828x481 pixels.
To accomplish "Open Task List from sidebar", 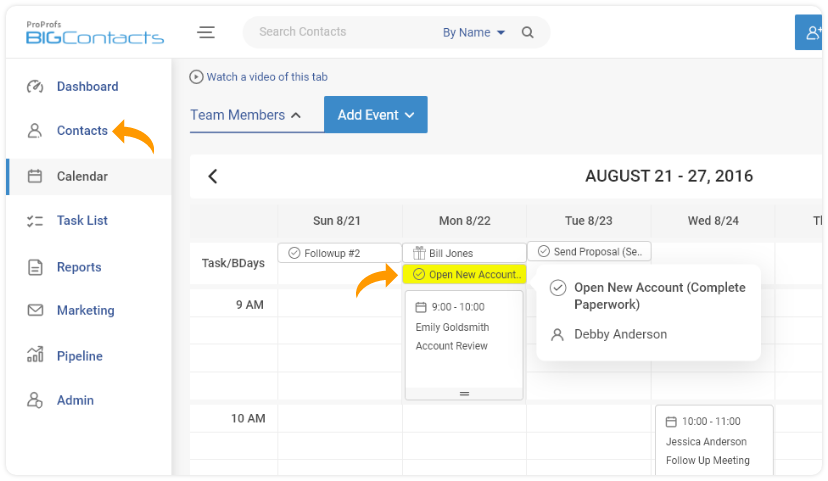I will tap(82, 221).
